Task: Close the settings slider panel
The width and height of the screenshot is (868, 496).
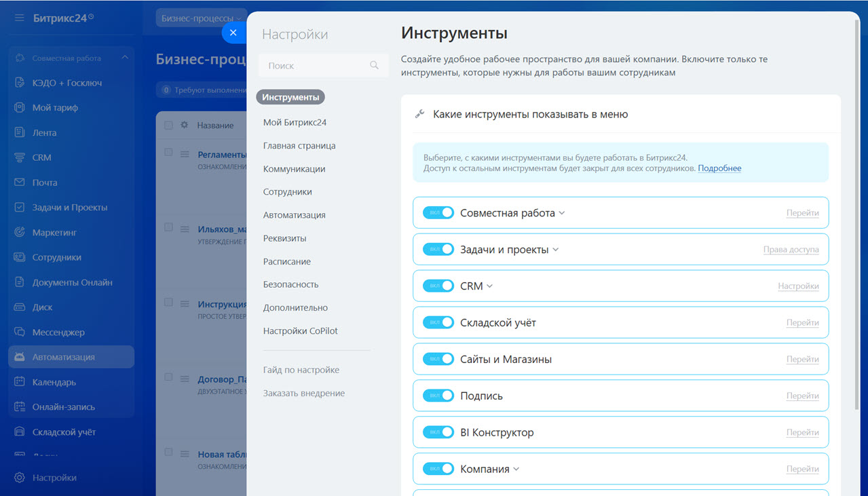Action: point(233,33)
